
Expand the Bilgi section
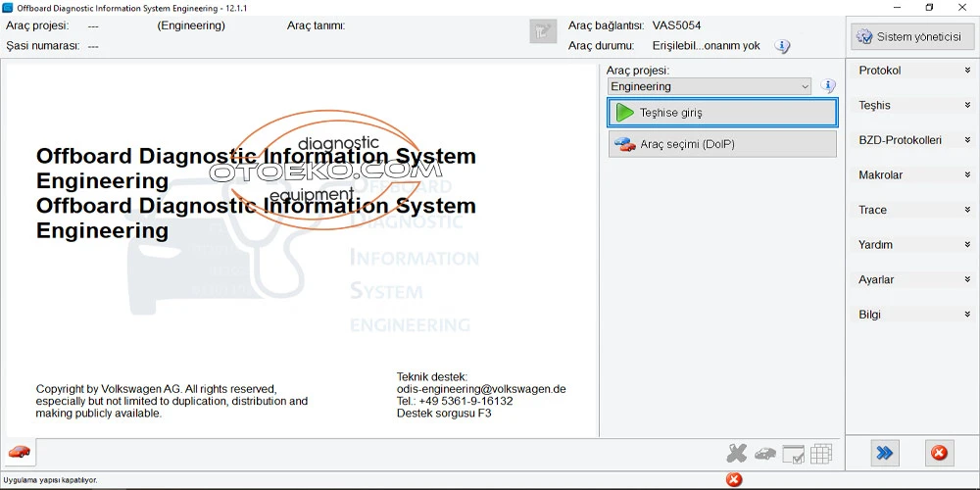[913, 315]
